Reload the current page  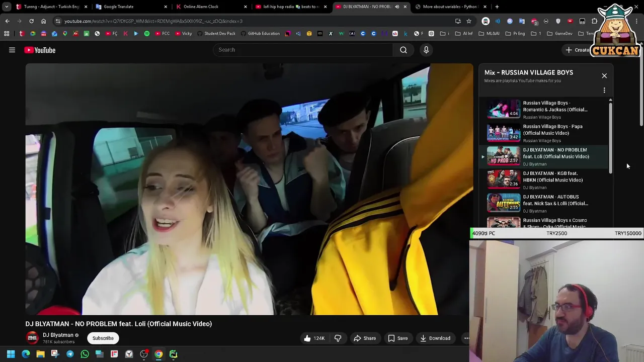click(x=31, y=21)
